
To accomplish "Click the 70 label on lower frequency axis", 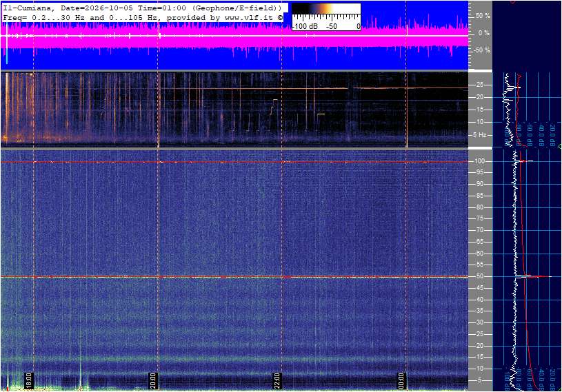I will (x=479, y=230).
